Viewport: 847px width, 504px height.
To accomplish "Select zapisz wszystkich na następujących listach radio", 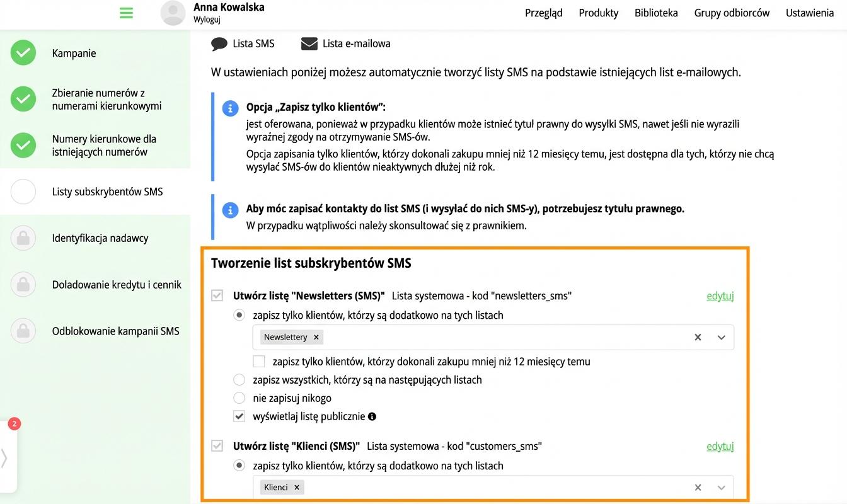I will coord(239,379).
